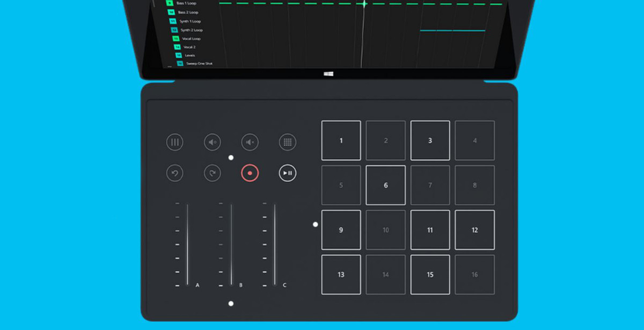Select the Synth 1 Loop track
This screenshot has width=644, height=330.
click(191, 21)
